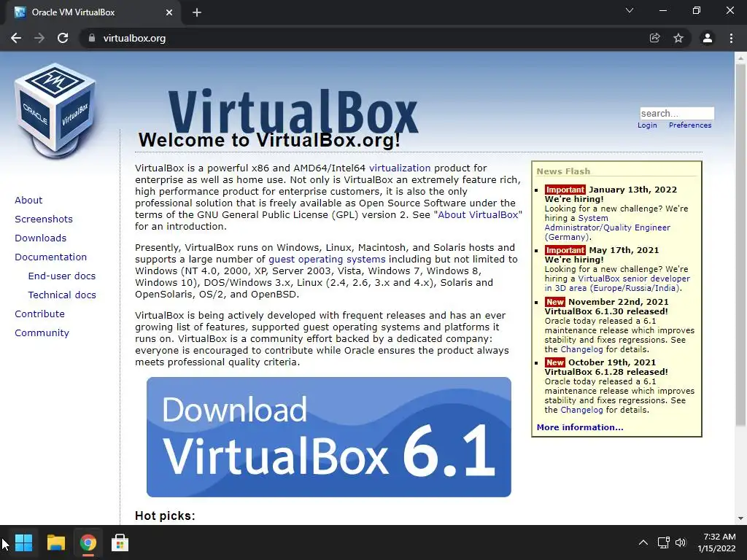The width and height of the screenshot is (747, 560).
Task: Click the "News Flash" heading
Action: [563, 171]
